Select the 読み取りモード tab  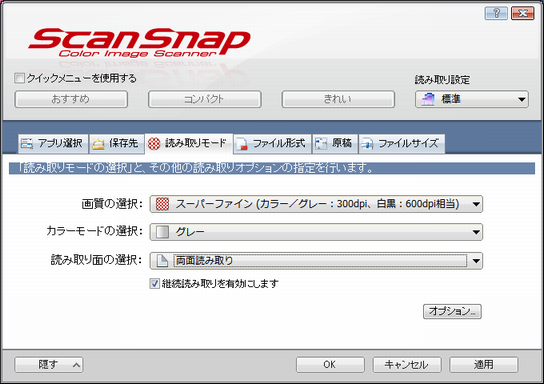pyautogui.click(x=188, y=143)
